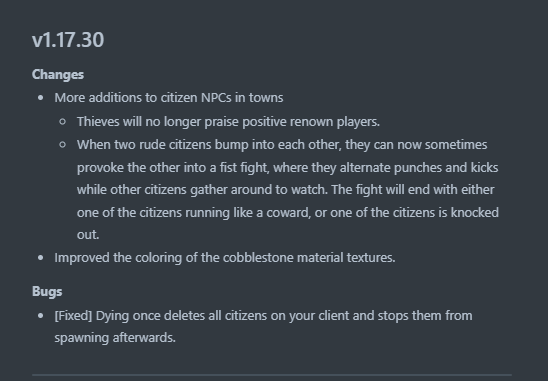Select the "Thieves will no longer praise" sub-item
The width and height of the screenshot is (548, 381).
(228, 122)
